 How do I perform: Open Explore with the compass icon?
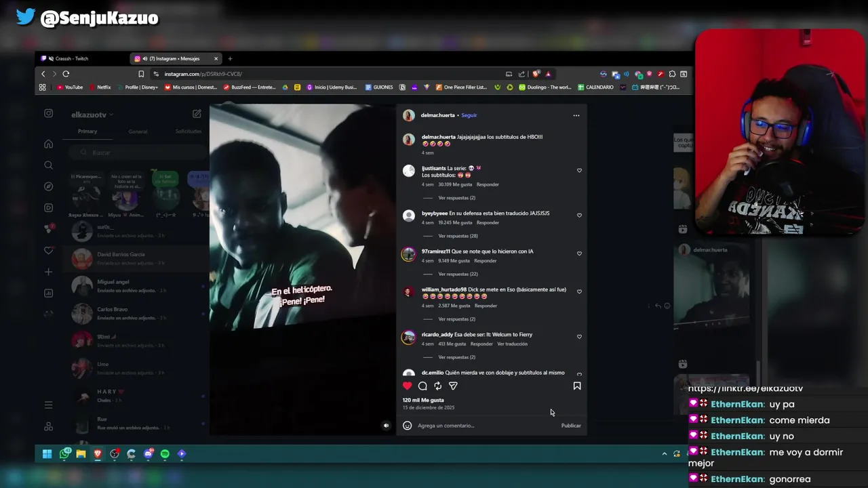[48, 186]
